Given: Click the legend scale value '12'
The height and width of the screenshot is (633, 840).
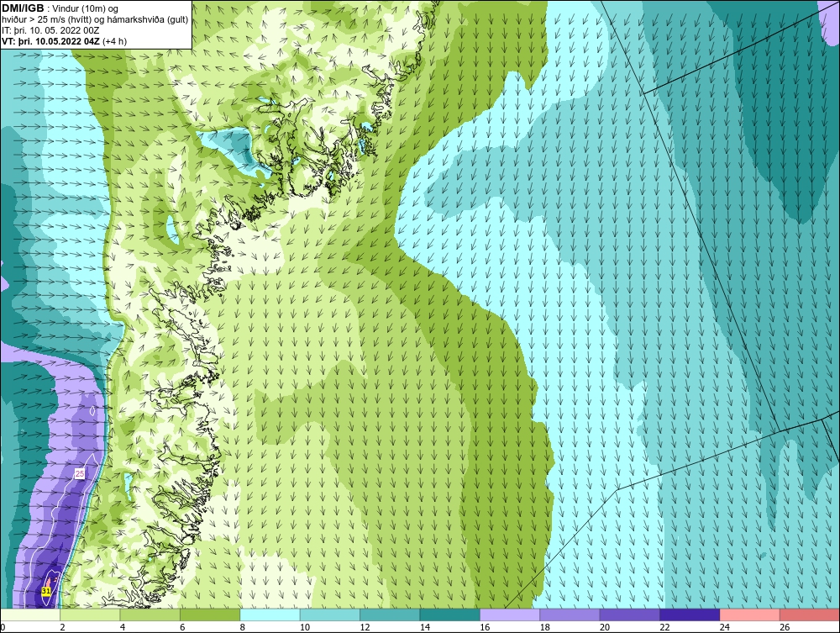Looking at the screenshot, I should click(365, 627).
